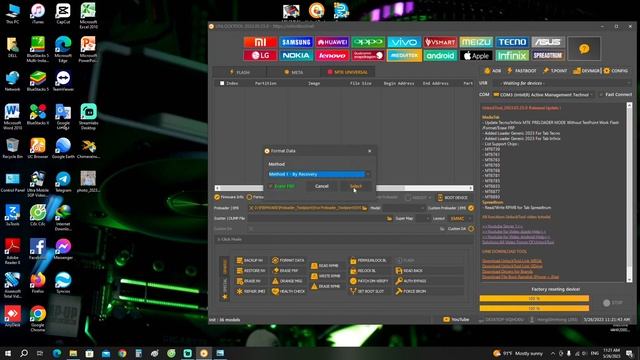The height and width of the screenshot is (360, 640).
Task: Click the ERASE NV function
Action: pyautogui.click(x=249, y=281)
